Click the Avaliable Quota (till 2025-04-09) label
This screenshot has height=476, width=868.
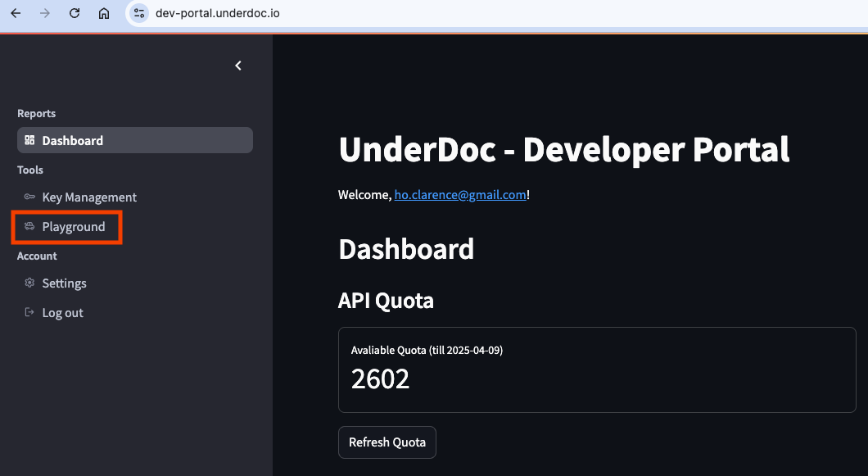427,350
